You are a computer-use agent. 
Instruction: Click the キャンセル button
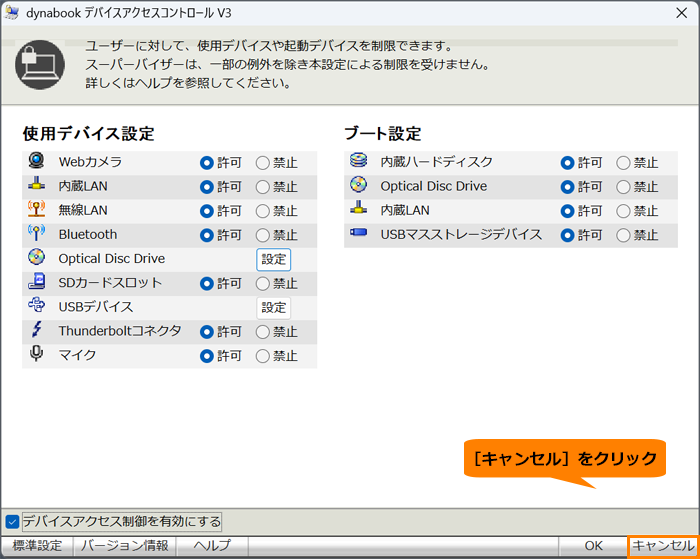[x=663, y=546]
